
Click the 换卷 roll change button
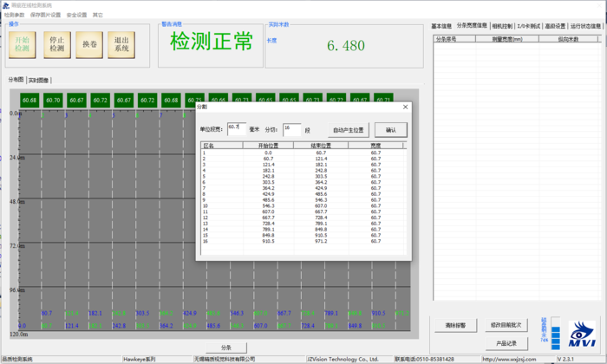89,45
